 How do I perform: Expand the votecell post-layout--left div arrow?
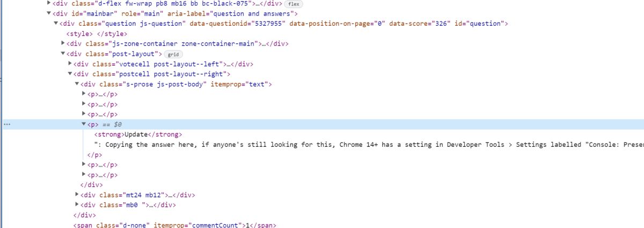[70, 64]
